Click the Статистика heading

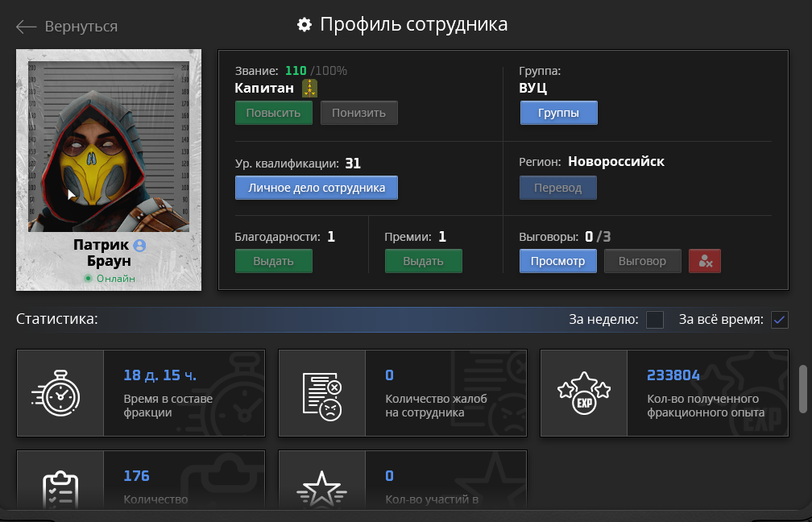pyautogui.click(x=57, y=319)
